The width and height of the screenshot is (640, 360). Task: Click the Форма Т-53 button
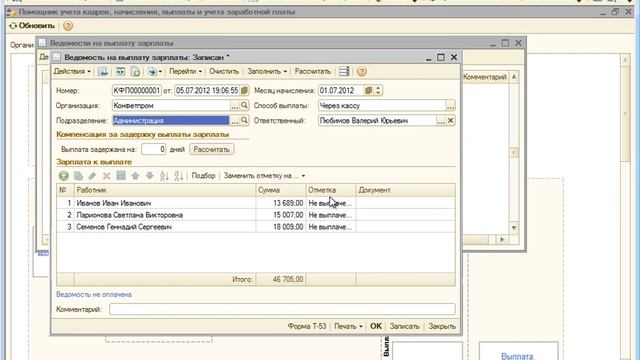pyautogui.click(x=307, y=326)
